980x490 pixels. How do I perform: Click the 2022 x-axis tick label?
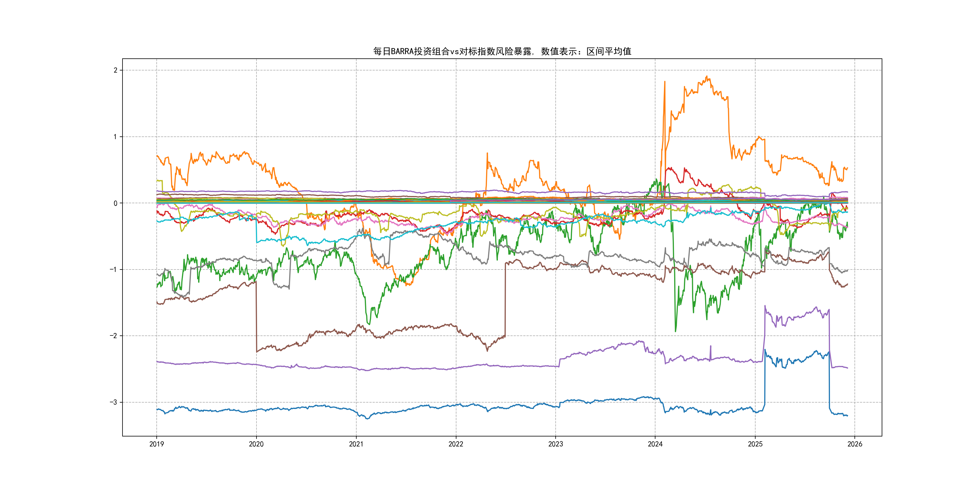[x=456, y=444]
